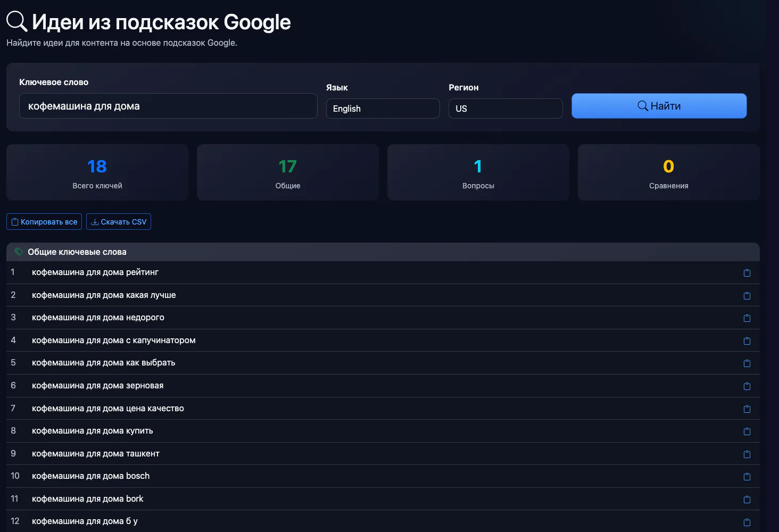Copy keyword "кофемашина для дома рейтинг" via clipboard icon
This screenshot has height=532, width=779.
[x=747, y=273]
